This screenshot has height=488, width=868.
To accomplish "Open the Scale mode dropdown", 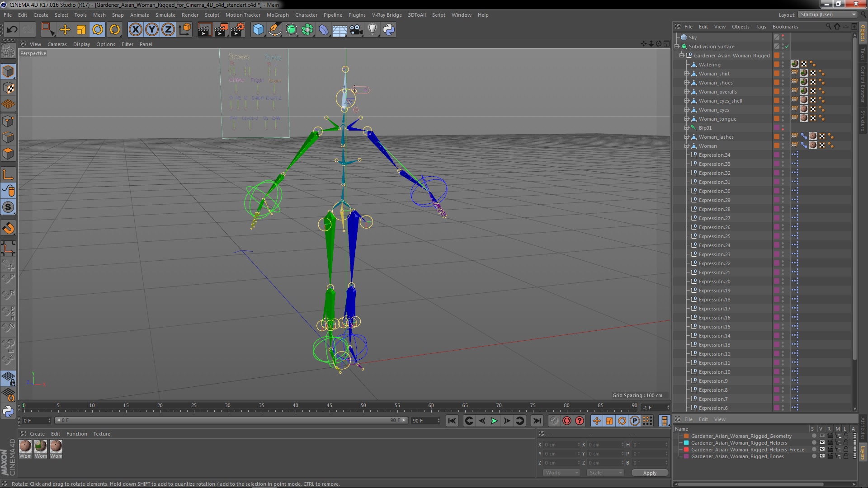I will coord(605,473).
